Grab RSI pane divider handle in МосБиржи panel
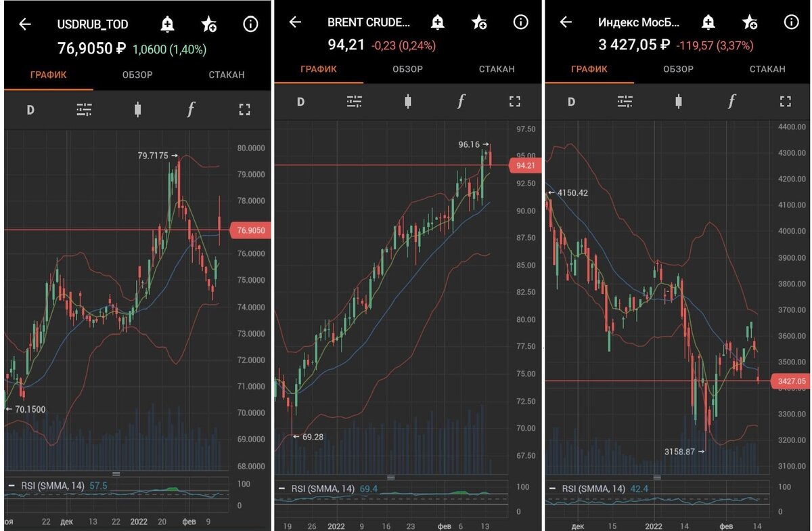Image resolution: width=812 pixels, height=531 pixels. [657, 477]
